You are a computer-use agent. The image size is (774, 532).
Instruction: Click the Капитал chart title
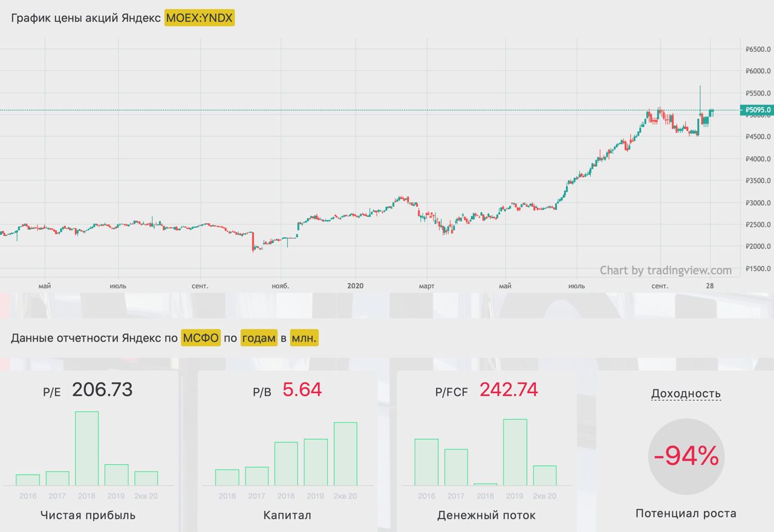(x=287, y=516)
